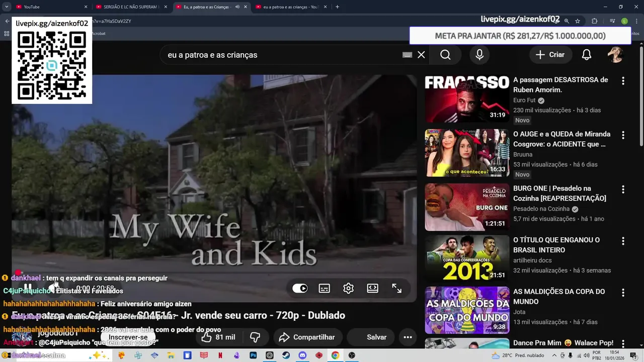The image size is (644, 362).
Task: Open Google Chrome taskbar icon
Action: pos(335,355)
